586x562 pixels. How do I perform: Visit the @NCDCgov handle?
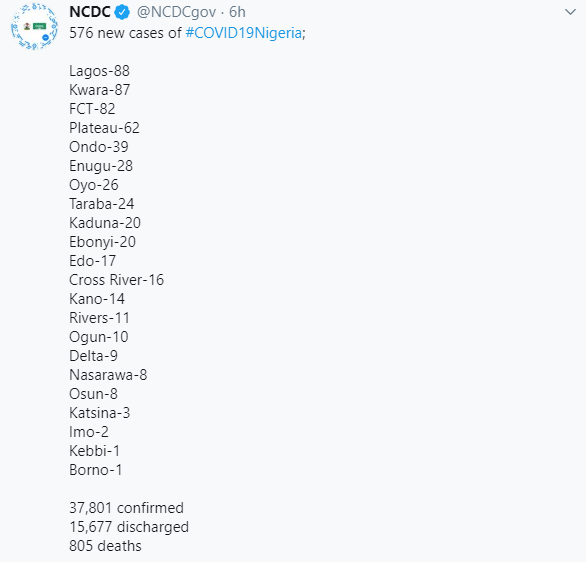(176, 12)
